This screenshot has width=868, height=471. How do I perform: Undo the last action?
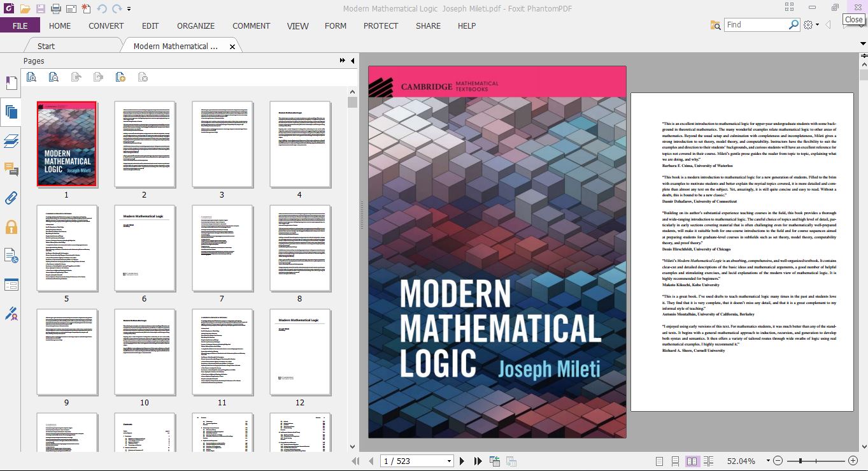tap(102, 9)
